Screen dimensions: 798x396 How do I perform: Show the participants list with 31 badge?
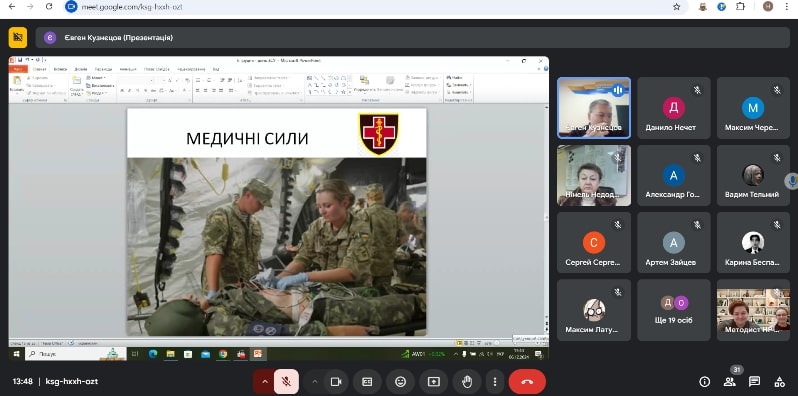(x=730, y=381)
